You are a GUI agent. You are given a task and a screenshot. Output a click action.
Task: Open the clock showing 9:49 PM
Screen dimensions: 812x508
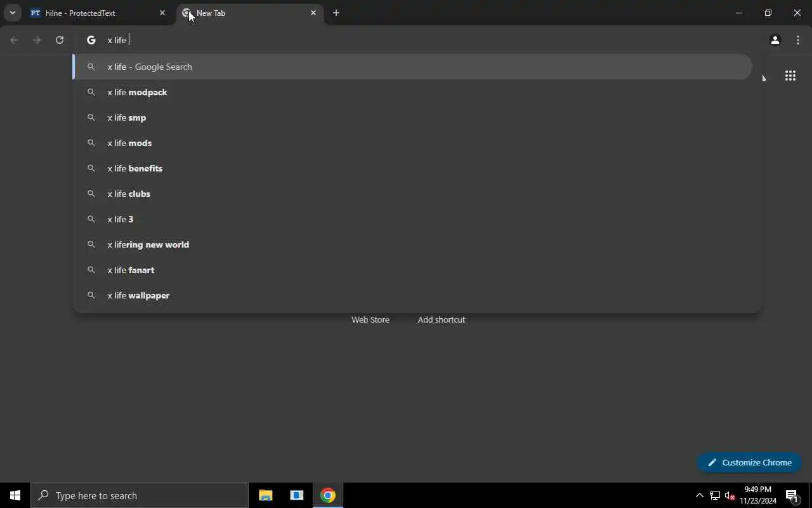[758, 495]
